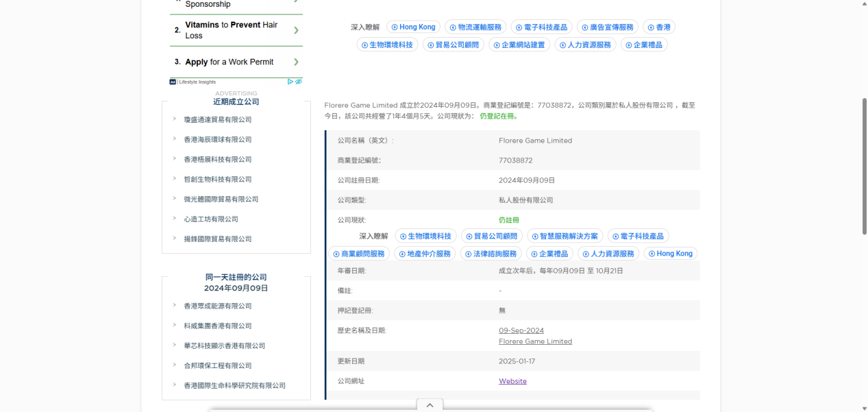Click the plus icon on the 電子科技產品 tag
Image resolution: width=868 pixels, height=412 pixels.
[x=519, y=27]
